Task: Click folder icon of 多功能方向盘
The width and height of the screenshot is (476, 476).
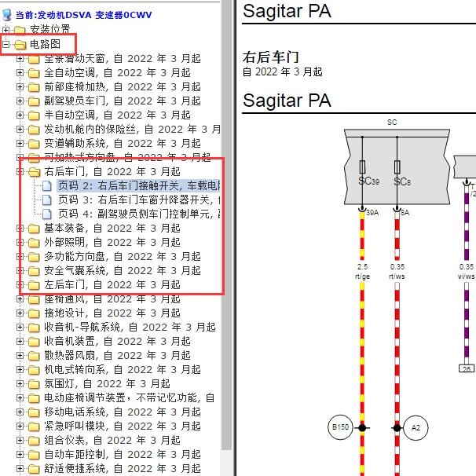Action: [34, 257]
